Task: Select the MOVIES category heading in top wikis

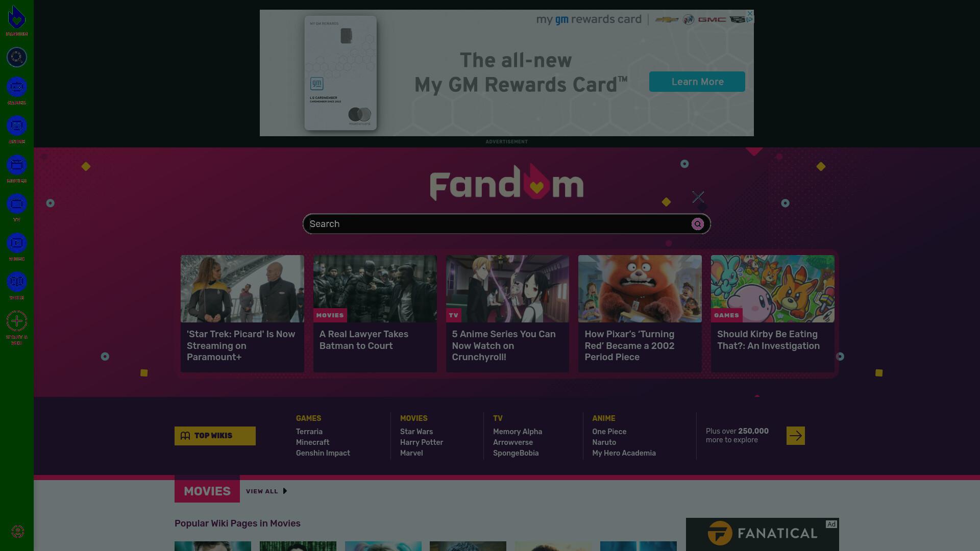Action: pos(414,418)
